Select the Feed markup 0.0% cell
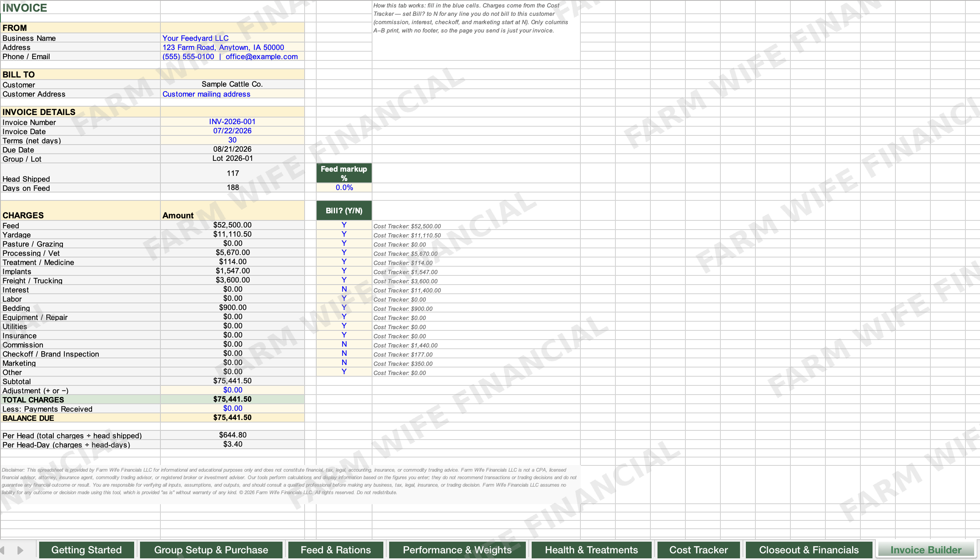 coord(344,187)
